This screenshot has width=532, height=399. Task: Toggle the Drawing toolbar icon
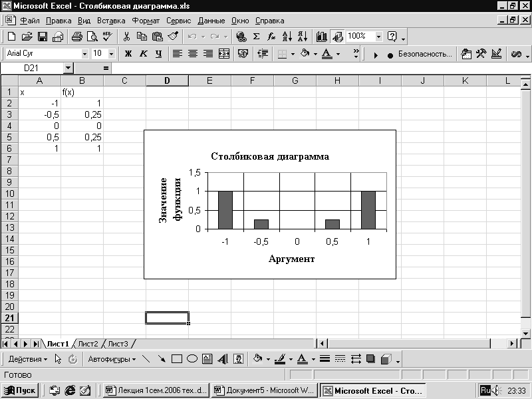337,37
